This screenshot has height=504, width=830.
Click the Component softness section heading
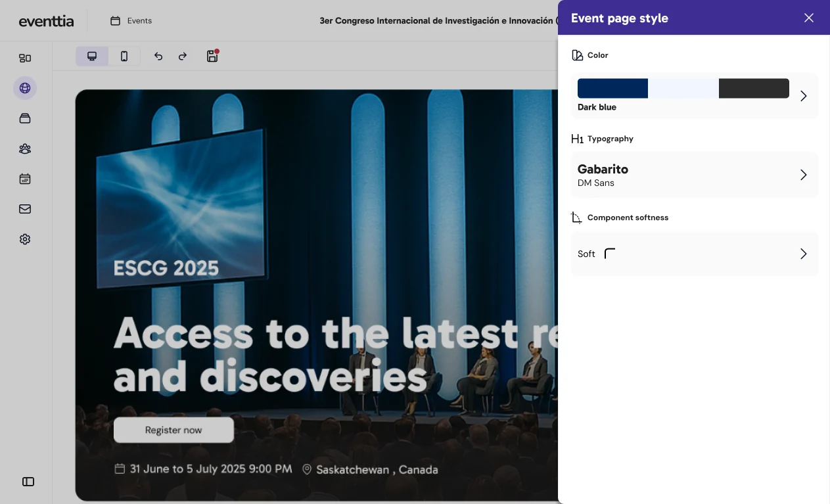(628, 218)
